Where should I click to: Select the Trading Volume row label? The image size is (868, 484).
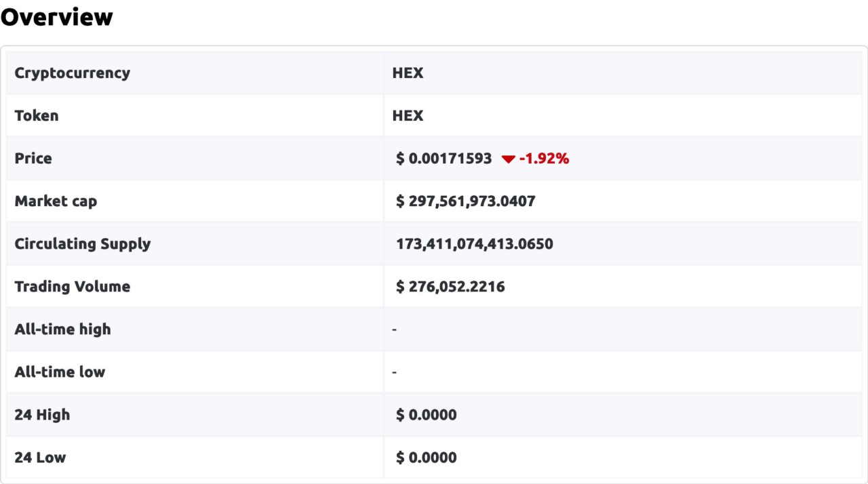[73, 286]
